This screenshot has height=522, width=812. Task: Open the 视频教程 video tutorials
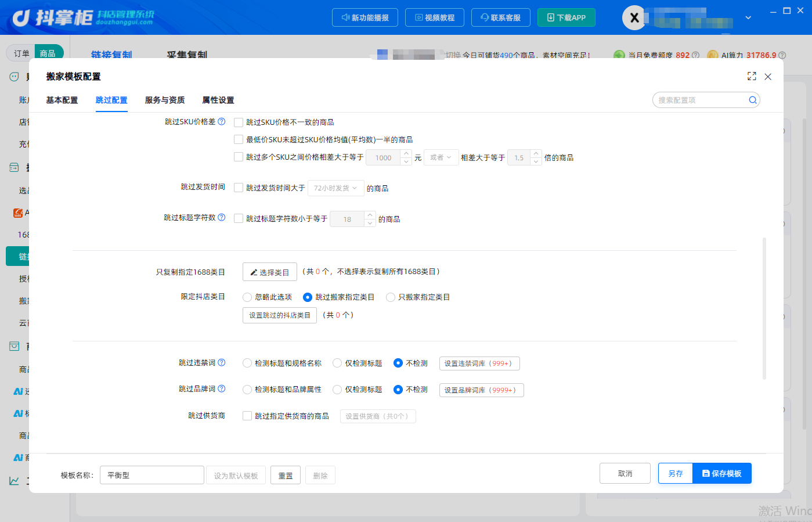(435, 17)
